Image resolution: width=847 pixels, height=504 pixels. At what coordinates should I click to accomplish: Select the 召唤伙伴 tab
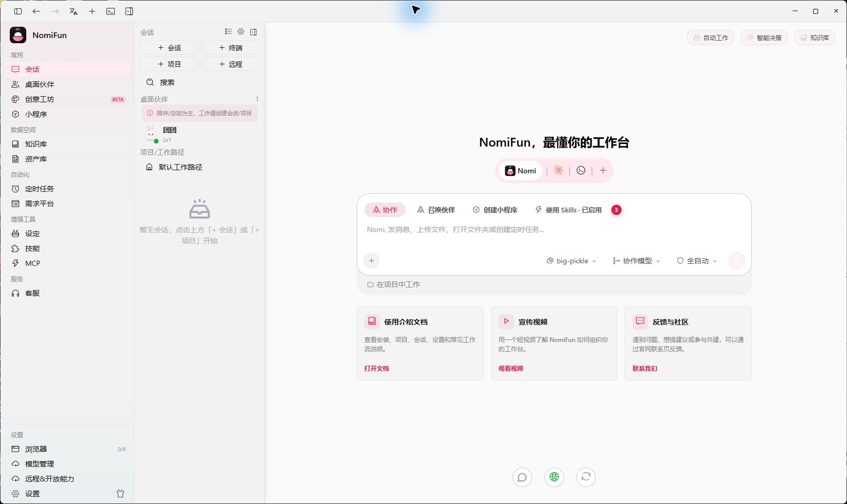(x=436, y=210)
